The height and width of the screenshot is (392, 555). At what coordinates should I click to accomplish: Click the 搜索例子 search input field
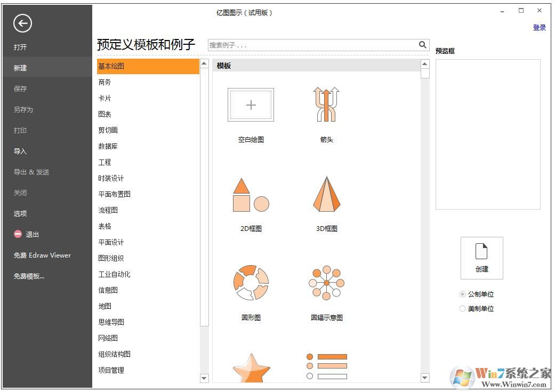293,45
